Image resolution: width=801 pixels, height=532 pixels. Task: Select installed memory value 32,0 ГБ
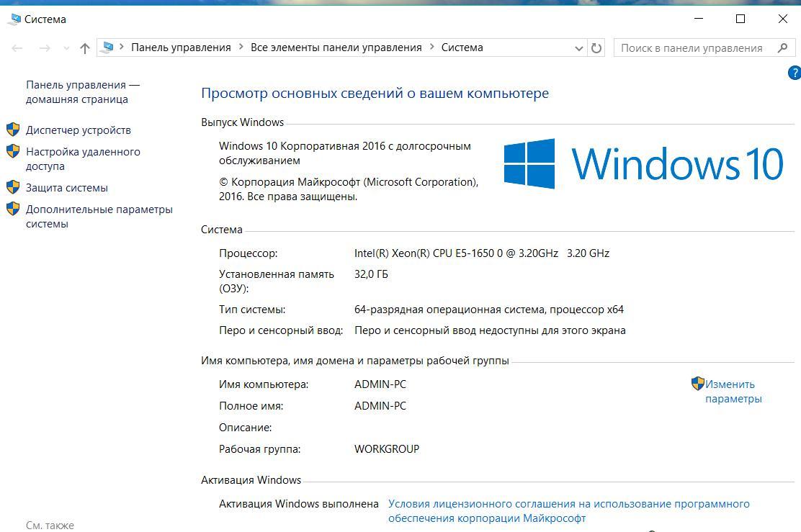click(372, 274)
